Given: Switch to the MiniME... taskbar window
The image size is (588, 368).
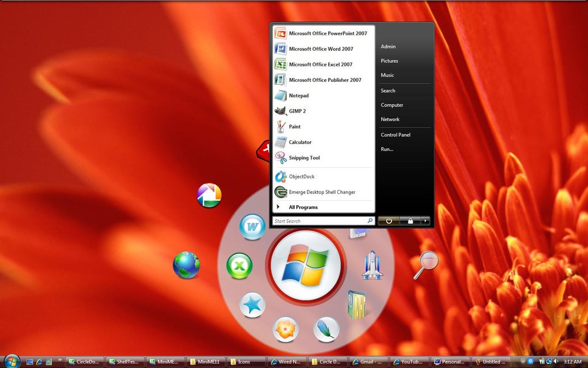Looking at the screenshot, I should (x=165, y=362).
